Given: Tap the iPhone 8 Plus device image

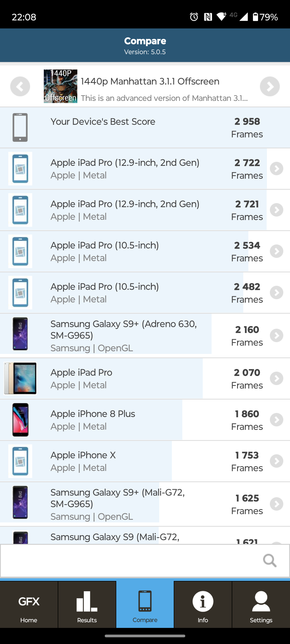Looking at the screenshot, I should 20,420.
